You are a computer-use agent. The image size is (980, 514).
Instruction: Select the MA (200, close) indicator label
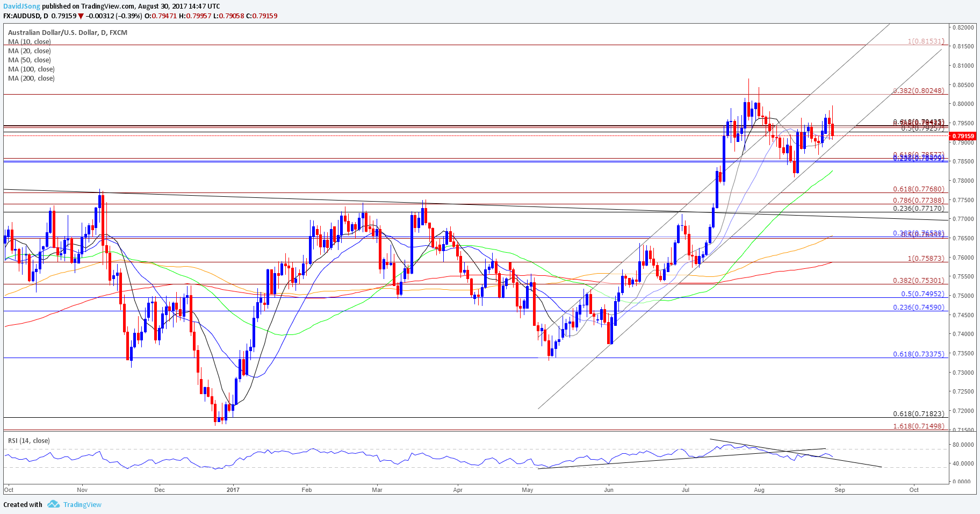[x=31, y=78]
